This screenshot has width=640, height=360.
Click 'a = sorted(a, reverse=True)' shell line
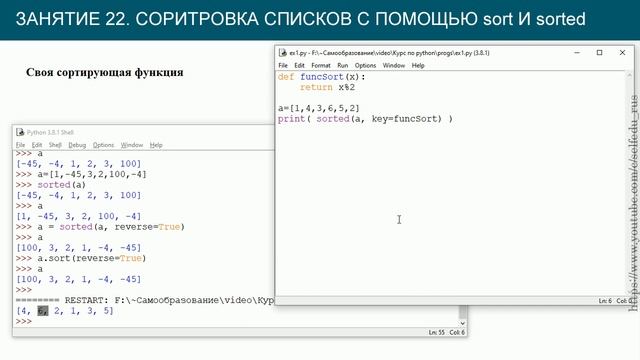(100, 227)
